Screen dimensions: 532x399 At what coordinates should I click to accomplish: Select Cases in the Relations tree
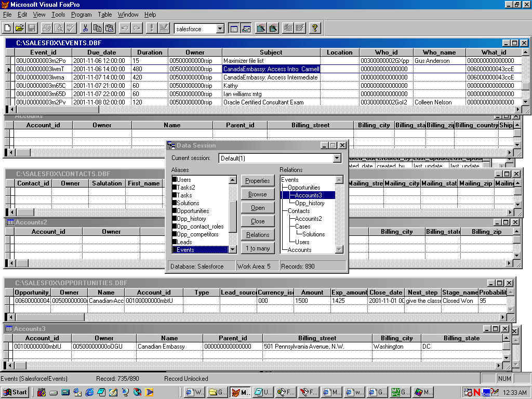click(303, 227)
